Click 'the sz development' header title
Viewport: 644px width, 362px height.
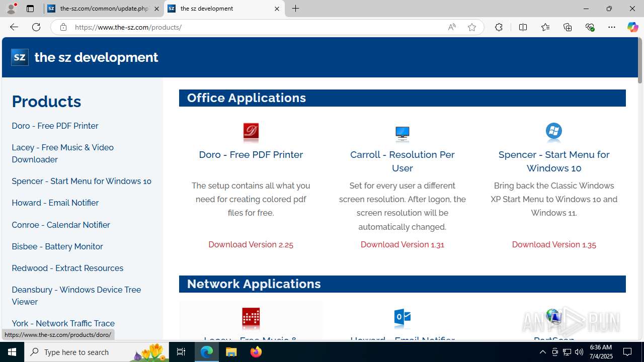point(96,57)
